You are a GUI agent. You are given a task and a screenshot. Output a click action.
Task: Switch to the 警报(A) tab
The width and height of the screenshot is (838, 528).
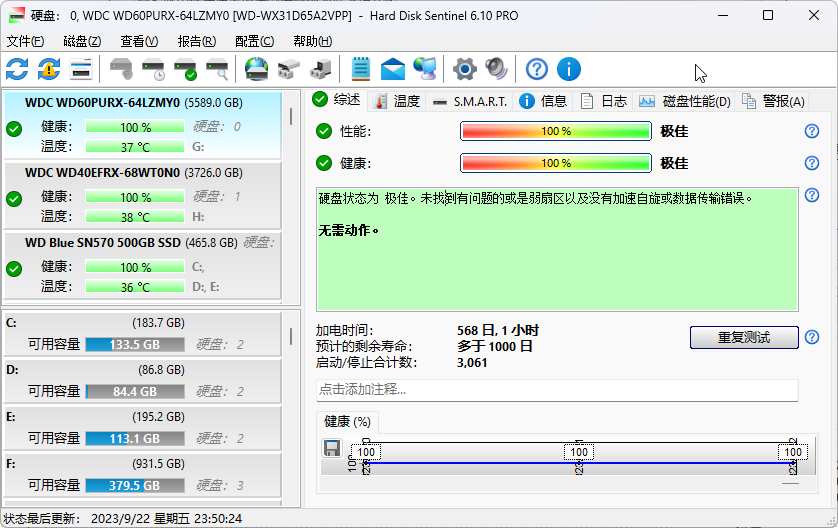pyautogui.click(x=773, y=101)
